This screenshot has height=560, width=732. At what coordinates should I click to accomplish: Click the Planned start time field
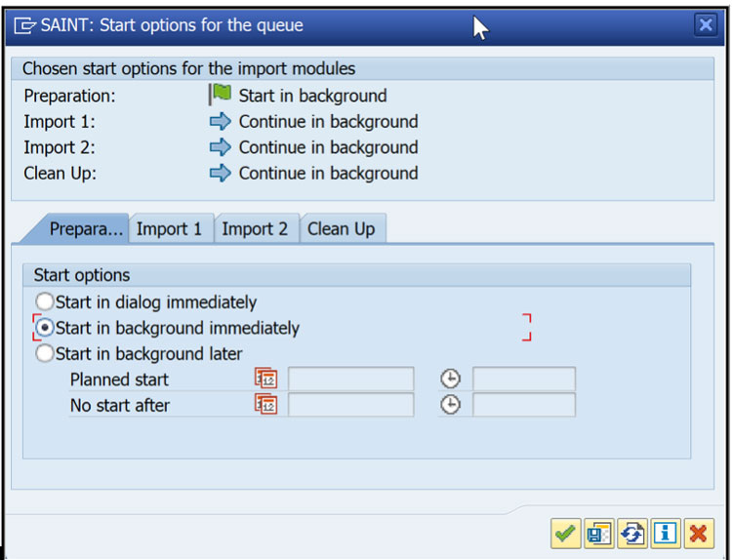(x=523, y=379)
